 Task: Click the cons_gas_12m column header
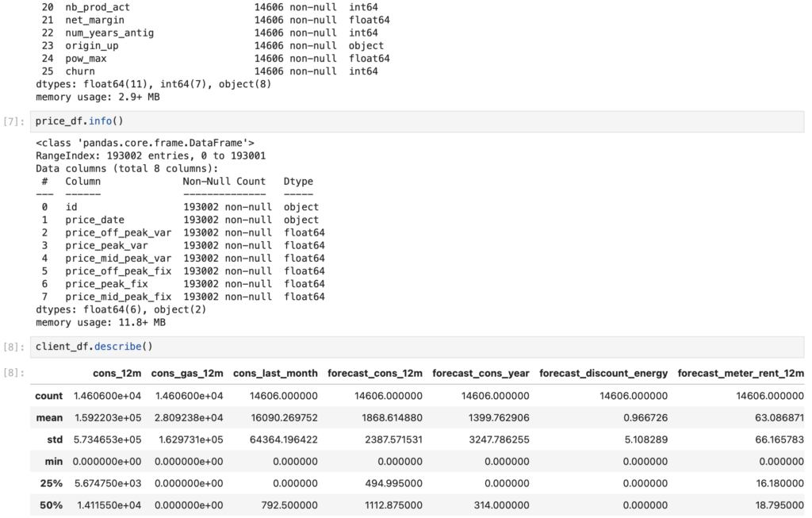187,373
